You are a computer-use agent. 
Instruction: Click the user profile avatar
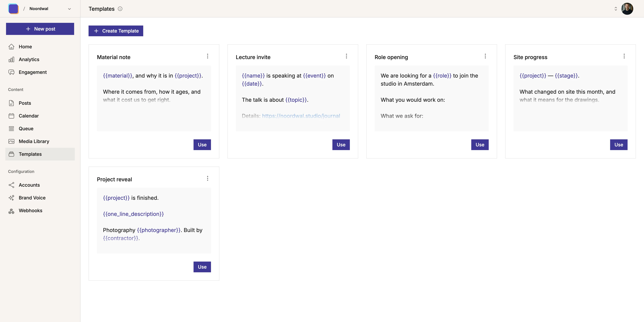627,9
